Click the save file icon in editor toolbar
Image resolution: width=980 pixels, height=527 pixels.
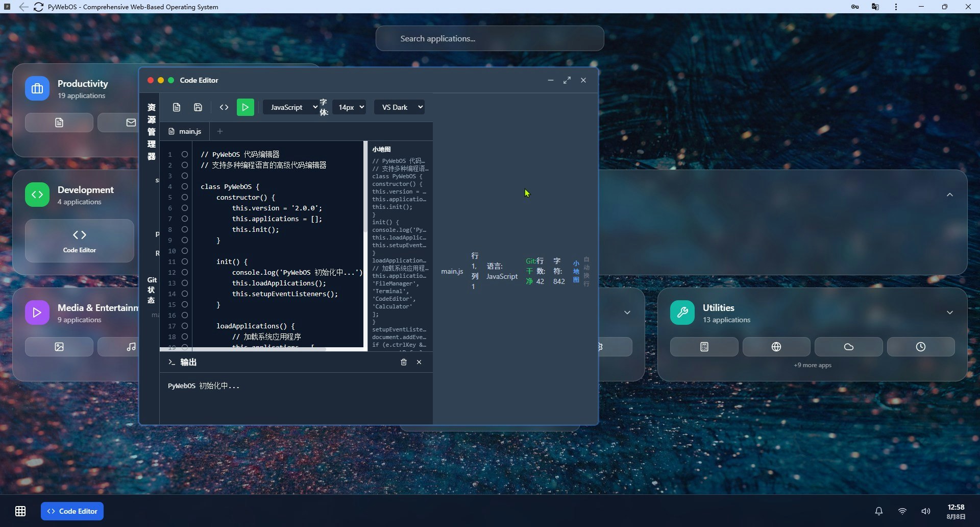click(x=198, y=107)
